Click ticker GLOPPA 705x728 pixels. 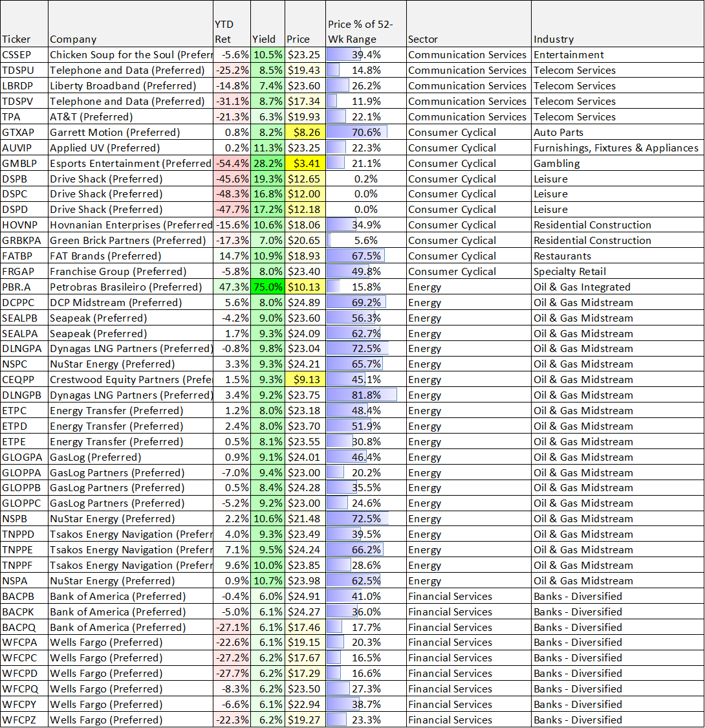[24, 472]
